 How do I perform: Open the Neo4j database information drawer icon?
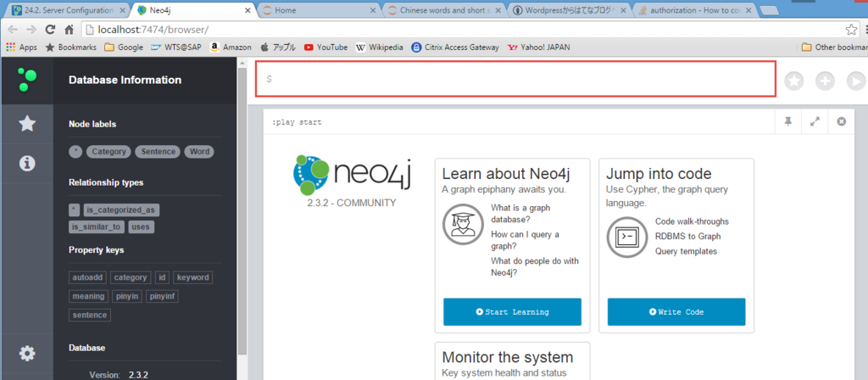pos(26,80)
